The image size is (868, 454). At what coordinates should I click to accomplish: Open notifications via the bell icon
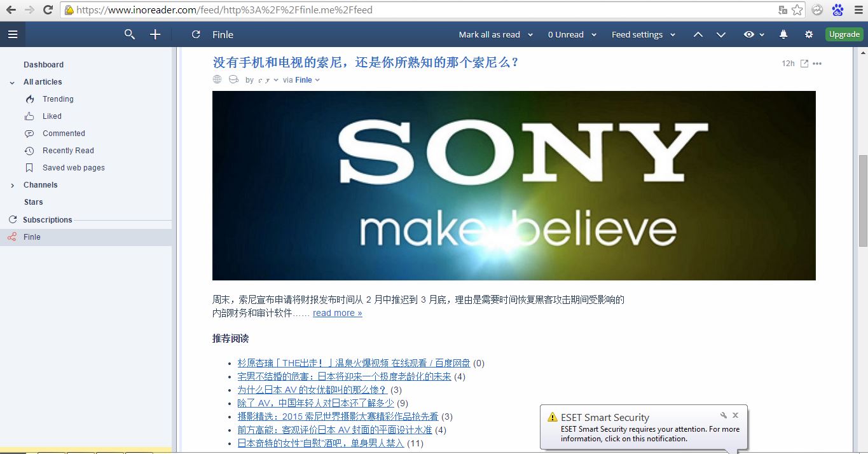click(x=783, y=34)
